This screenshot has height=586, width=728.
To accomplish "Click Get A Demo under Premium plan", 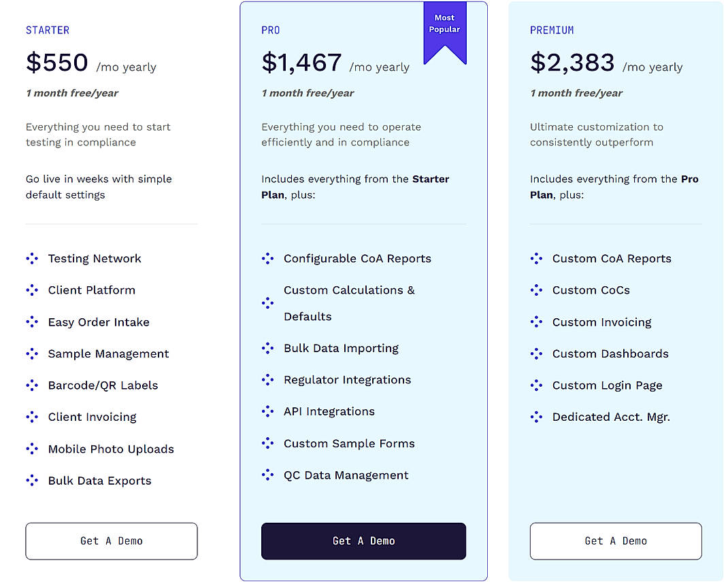I will point(615,541).
